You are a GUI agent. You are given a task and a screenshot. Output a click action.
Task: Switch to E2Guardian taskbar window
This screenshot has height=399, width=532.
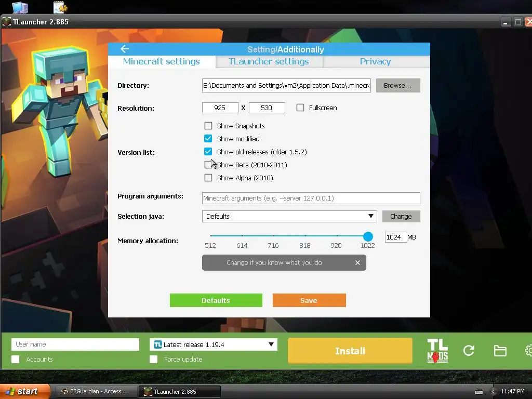pos(96,392)
